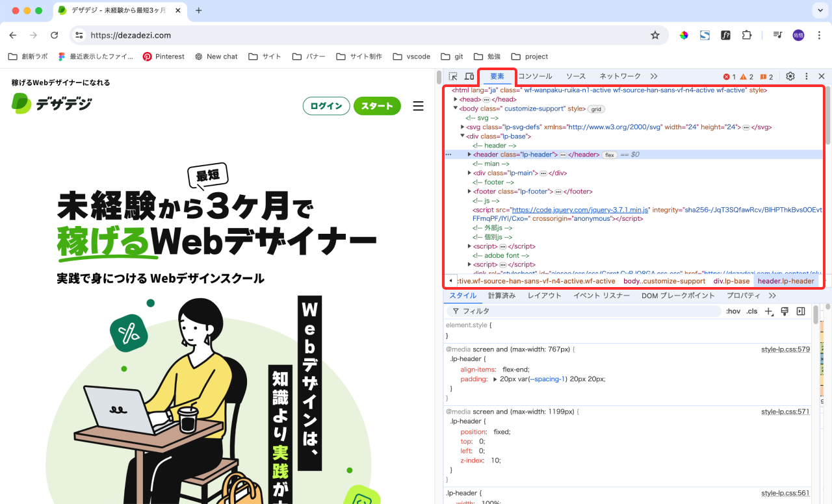Click the red error count badge
The width and height of the screenshot is (832, 504).
[x=729, y=77]
